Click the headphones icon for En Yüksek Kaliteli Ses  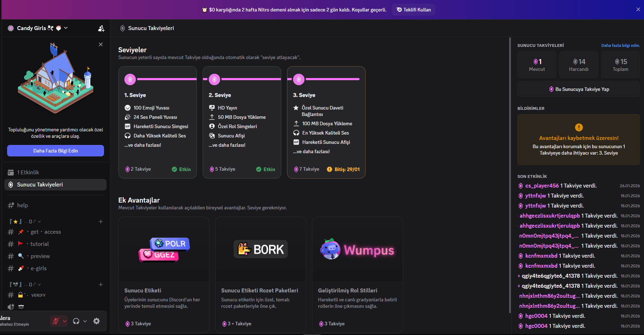pyautogui.click(x=296, y=133)
